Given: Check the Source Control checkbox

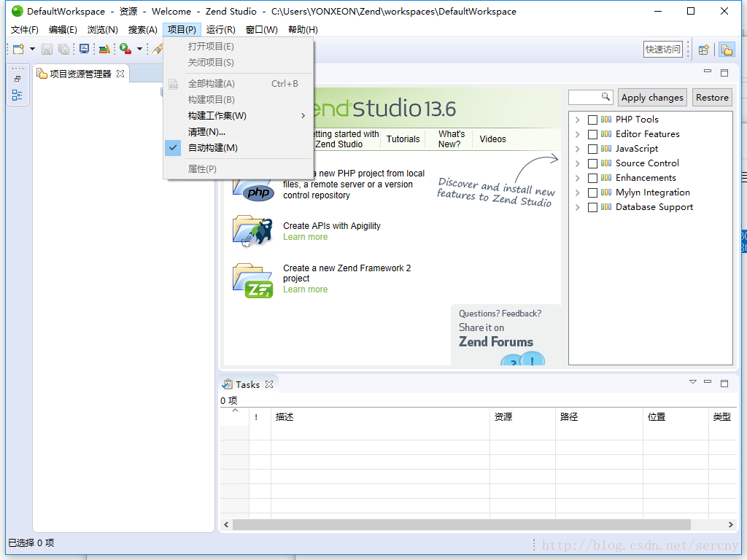Looking at the screenshot, I should (x=592, y=163).
